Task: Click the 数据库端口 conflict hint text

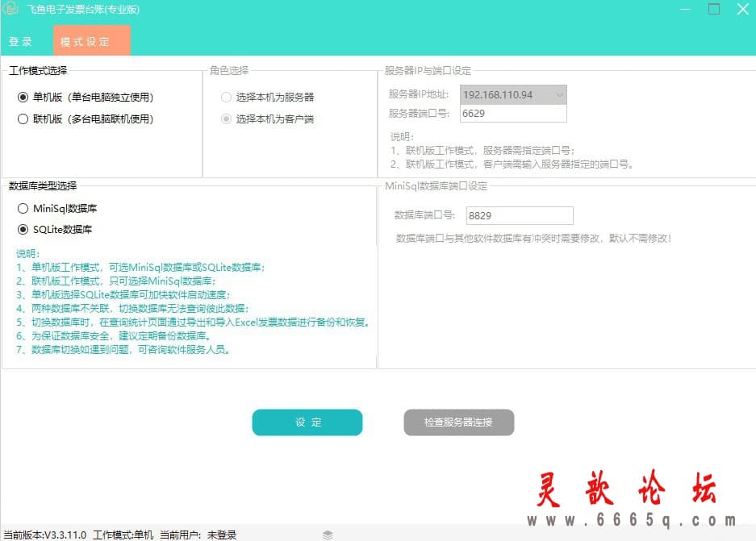Action: pyautogui.click(x=533, y=239)
